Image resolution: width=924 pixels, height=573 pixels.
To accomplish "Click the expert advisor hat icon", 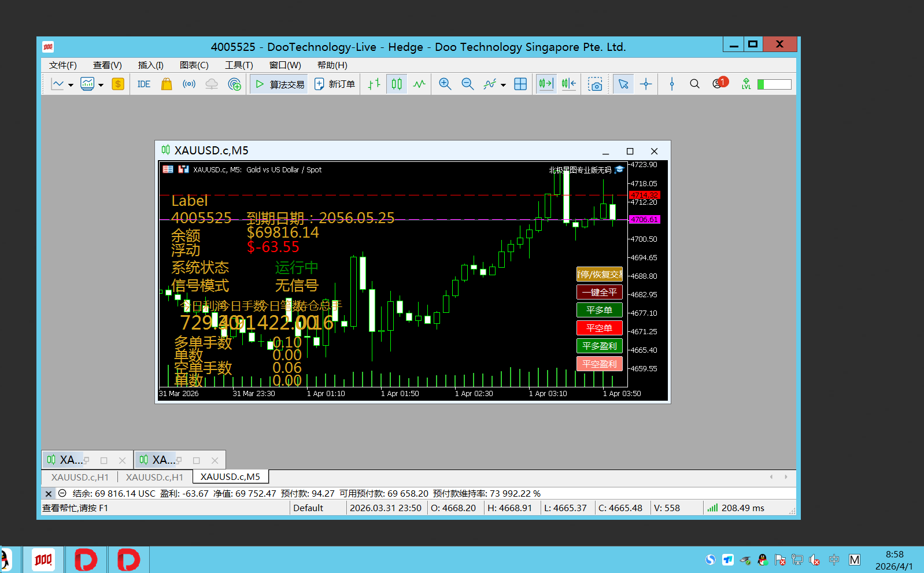I will (619, 169).
